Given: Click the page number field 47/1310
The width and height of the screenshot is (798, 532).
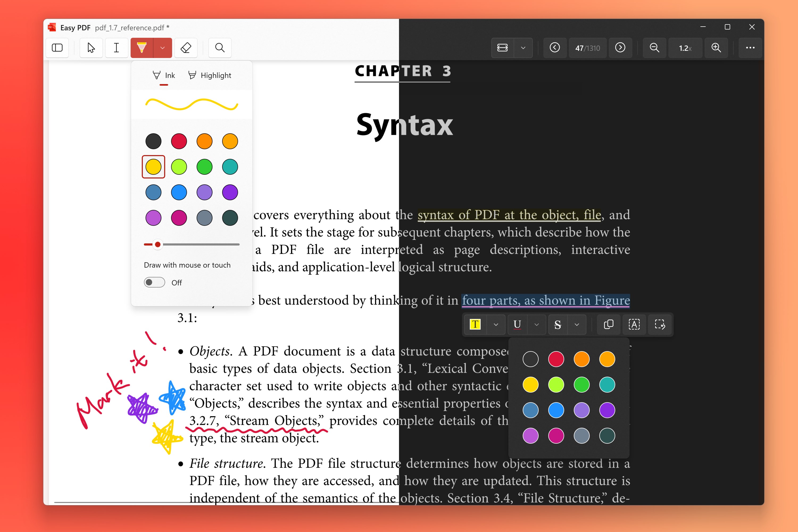Looking at the screenshot, I should click(x=588, y=48).
